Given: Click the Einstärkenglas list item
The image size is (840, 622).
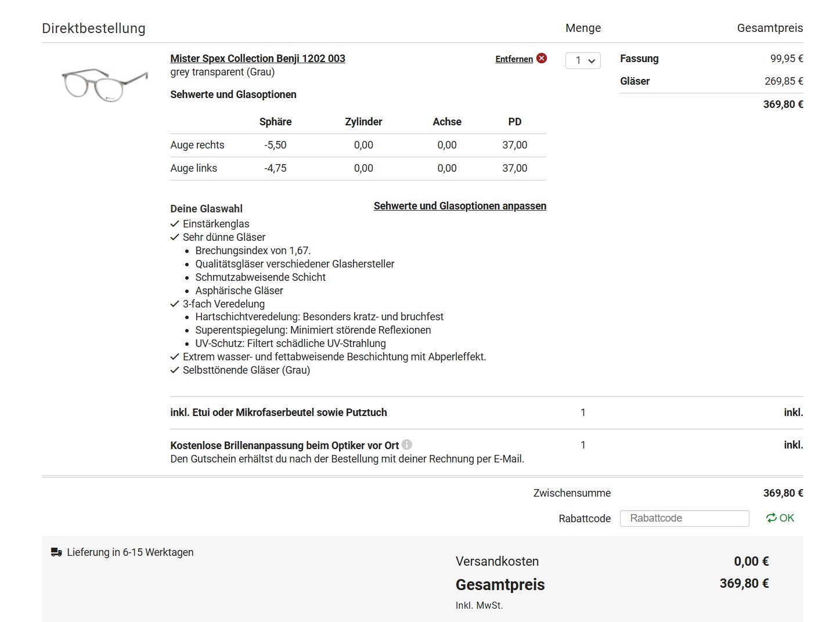Looking at the screenshot, I should 216,224.
